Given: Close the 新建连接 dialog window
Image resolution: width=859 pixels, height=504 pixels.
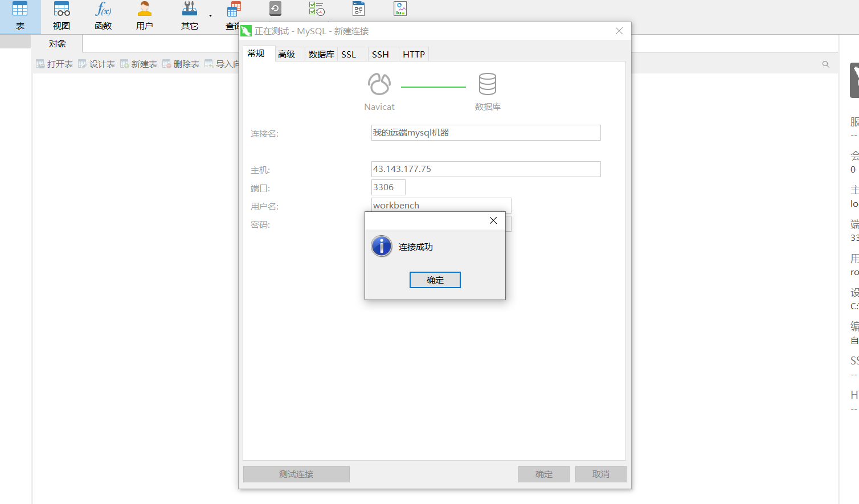Looking at the screenshot, I should [x=619, y=31].
